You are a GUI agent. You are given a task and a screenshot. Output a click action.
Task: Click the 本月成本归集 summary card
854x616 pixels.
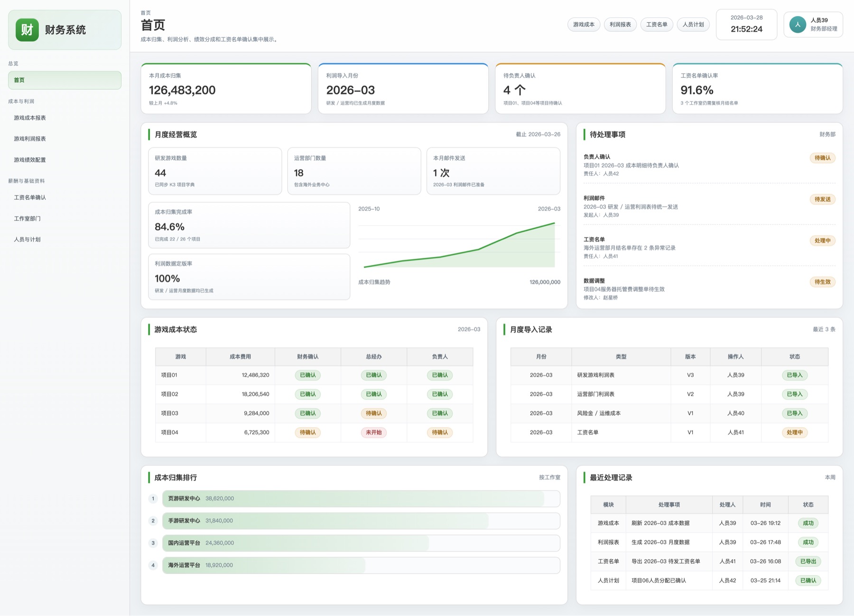pos(226,89)
